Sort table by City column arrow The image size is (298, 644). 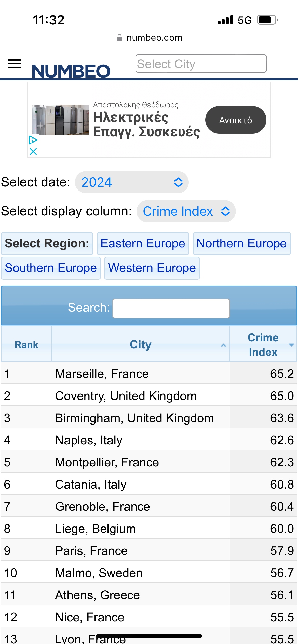(223, 345)
